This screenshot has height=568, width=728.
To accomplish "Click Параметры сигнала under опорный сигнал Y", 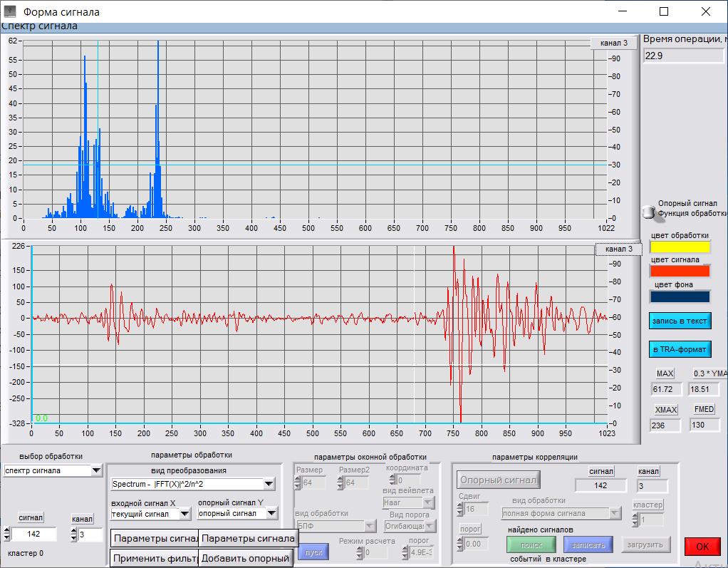I will (x=247, y=538).
